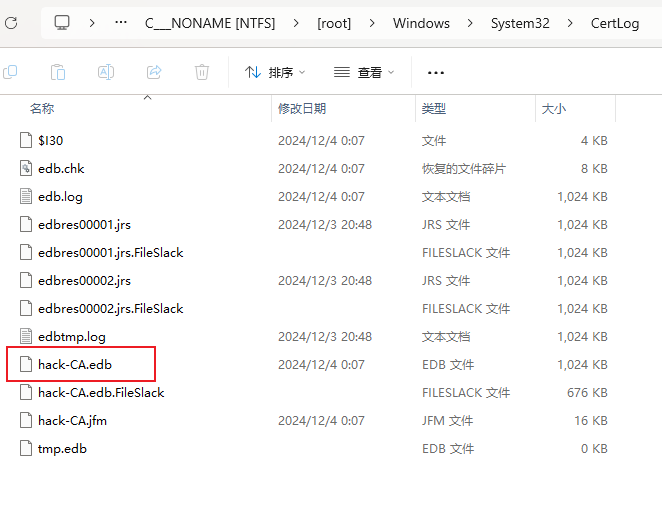Screen dimensions: 662x522
Task: Select the tmp.edb file
Action: pos(62,449)
